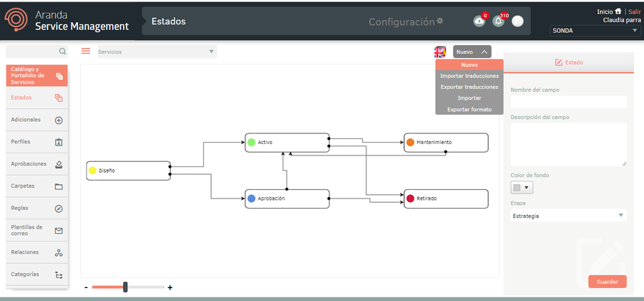Open the Relaciones sidebar item
The height and width of the screenshot is (301, 644).
(37, 252)
